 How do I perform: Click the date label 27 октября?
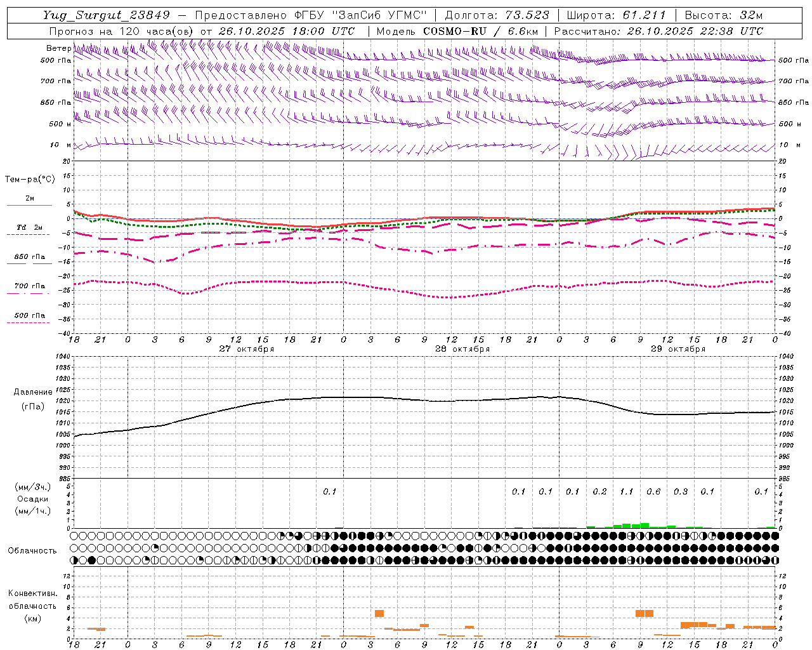(x=247, y=349)
